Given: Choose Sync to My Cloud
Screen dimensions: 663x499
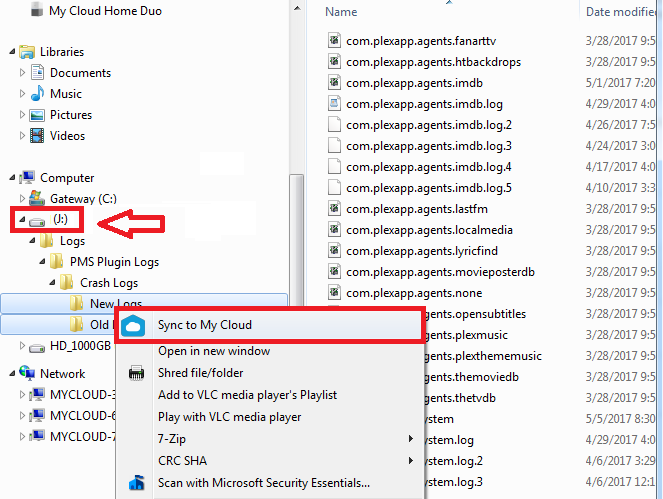Looking at the screenshot, I should [x=271, y=325].
